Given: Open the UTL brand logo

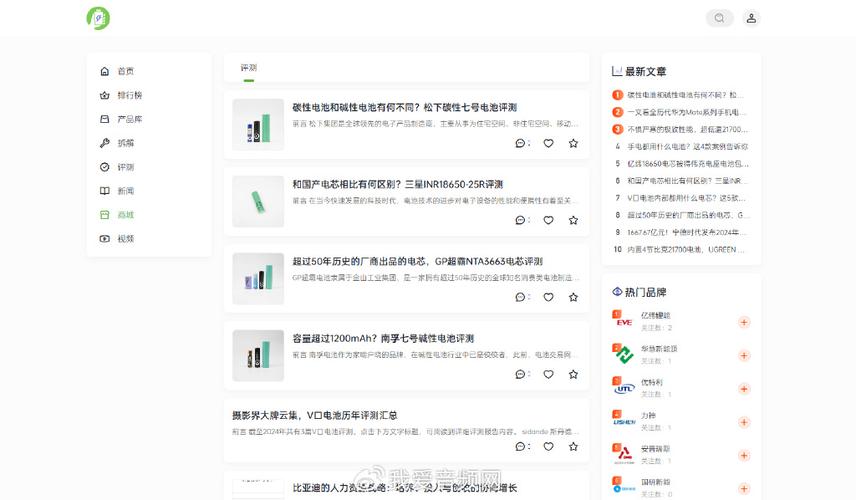Looking at the screenshot, I should click(624, 388).
